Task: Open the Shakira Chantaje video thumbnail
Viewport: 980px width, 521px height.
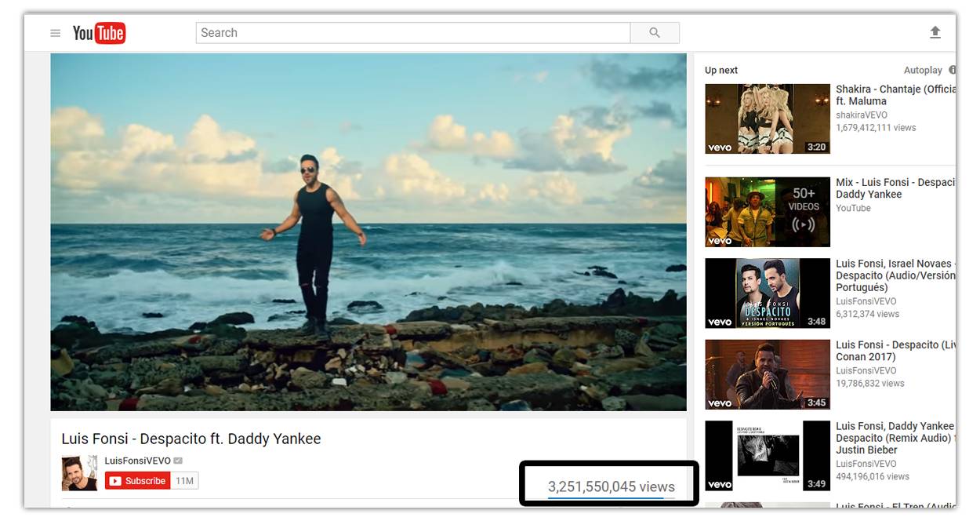Action: [768, 118]
